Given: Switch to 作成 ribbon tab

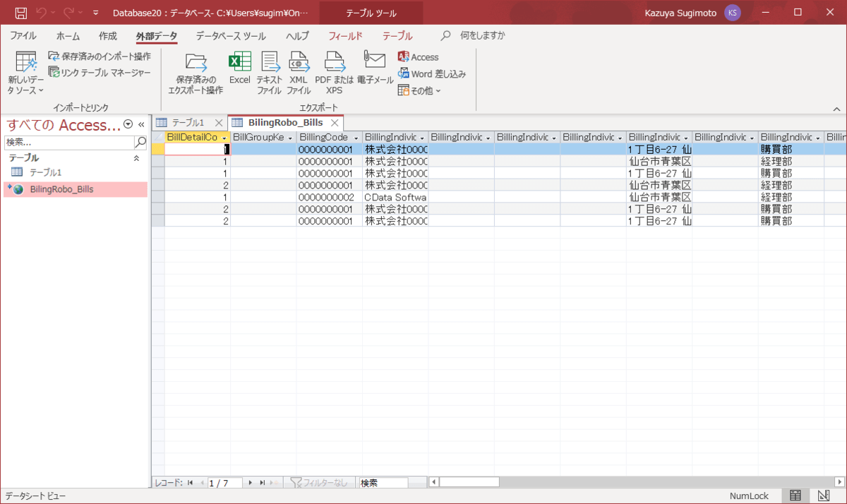Looking at the screenshot, I should (108, 36).
